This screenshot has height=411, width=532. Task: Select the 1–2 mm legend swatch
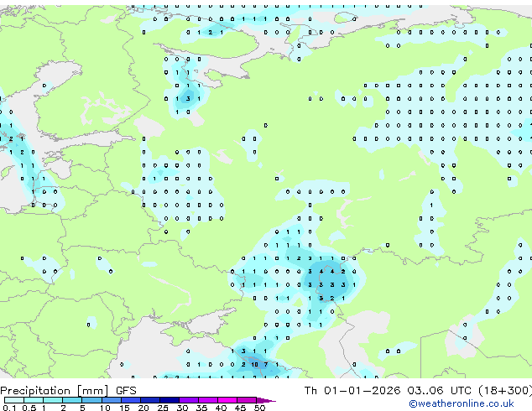[53, 400]
